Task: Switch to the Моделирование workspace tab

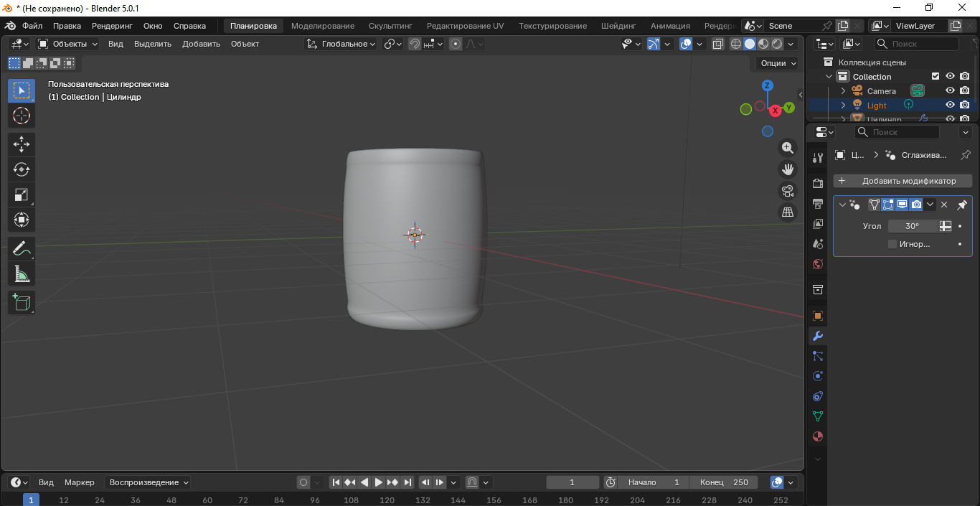Action: click(x=322, y=26)
